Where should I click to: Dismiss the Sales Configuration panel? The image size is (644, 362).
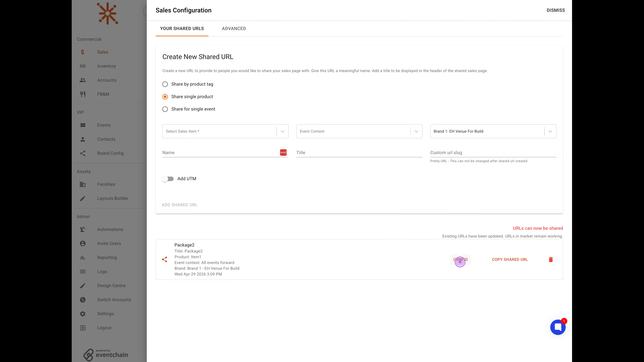tap(555, 10)
